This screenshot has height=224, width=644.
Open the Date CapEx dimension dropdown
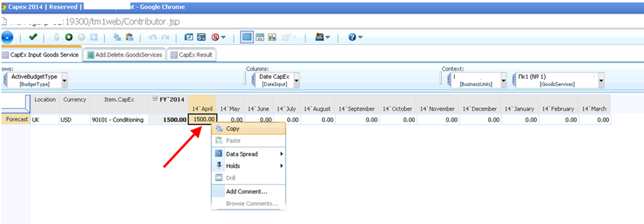pos(296,80)
